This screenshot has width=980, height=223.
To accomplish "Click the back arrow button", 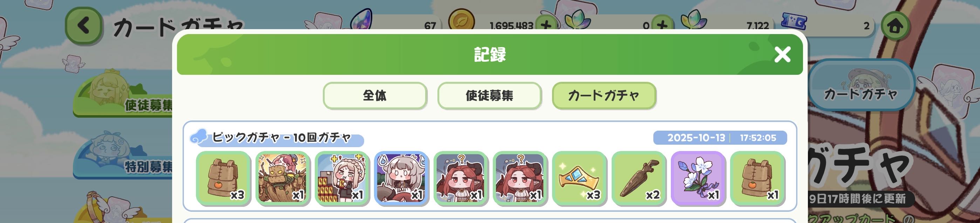I will coord(83,26).
